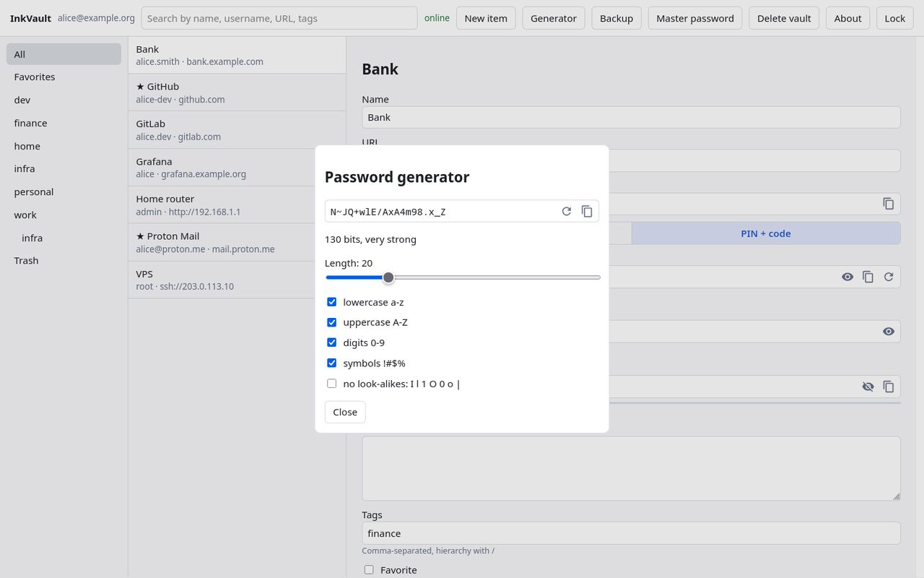Open the About dialog
Image resolution: width=924 pixels, height=578 pixels.
[847, 18]
